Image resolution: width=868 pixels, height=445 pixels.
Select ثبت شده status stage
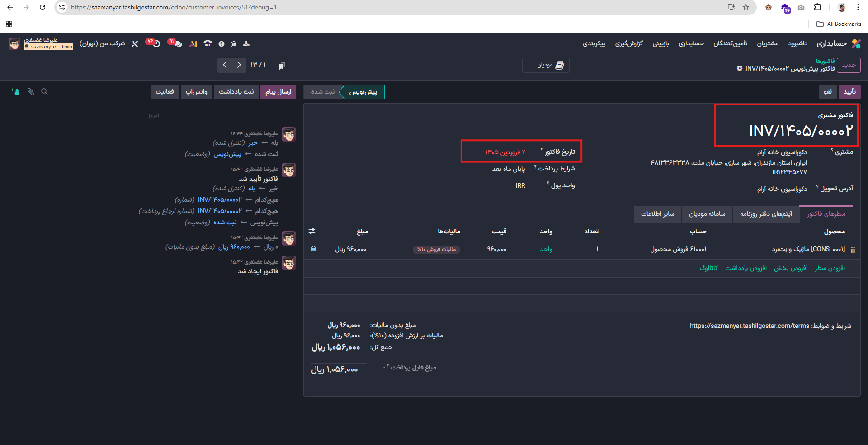(323, 92)
